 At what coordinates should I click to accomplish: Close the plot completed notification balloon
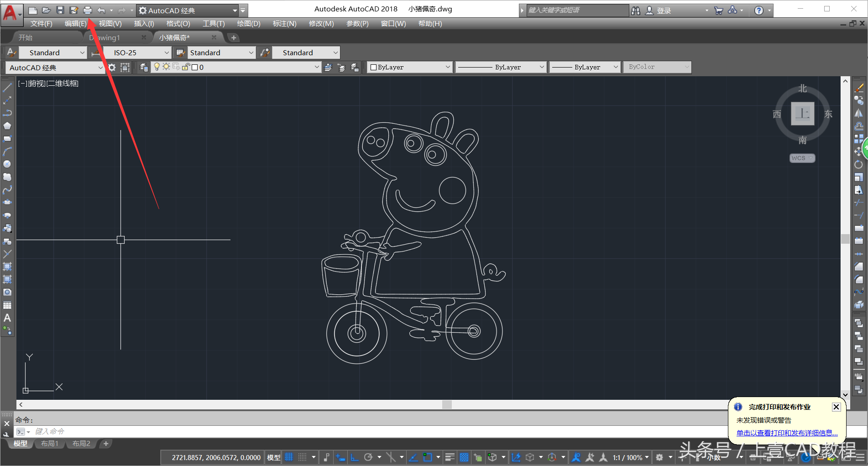click(836, 407)
